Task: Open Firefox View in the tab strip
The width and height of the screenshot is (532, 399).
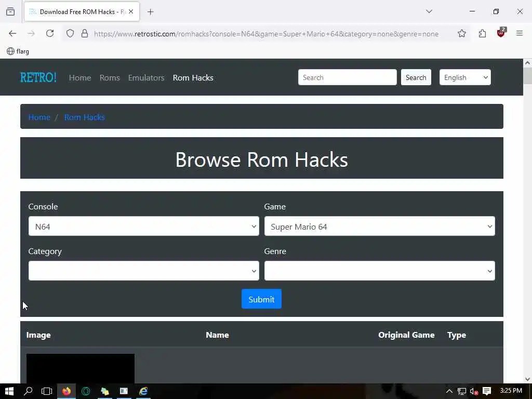Action: click(10, 11)
